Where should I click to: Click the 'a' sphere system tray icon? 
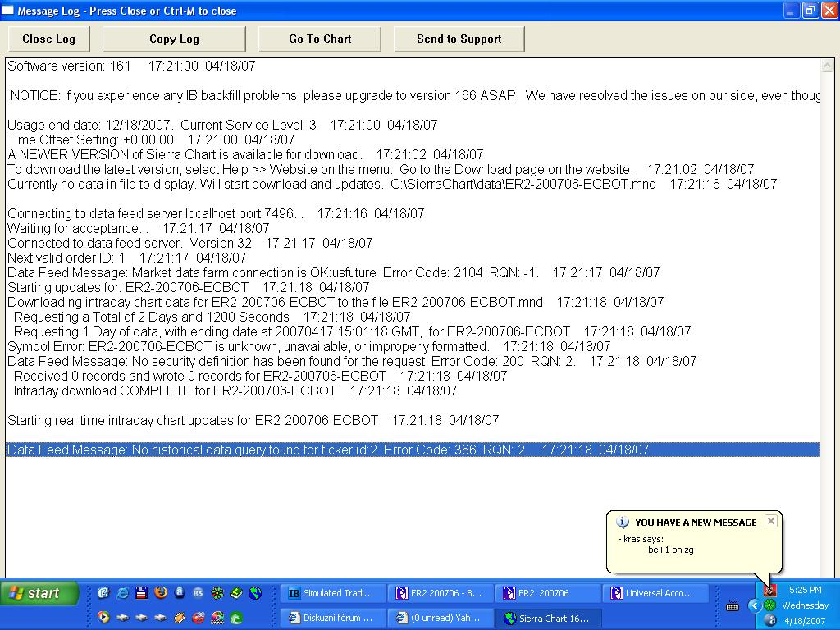click(769, 620)
